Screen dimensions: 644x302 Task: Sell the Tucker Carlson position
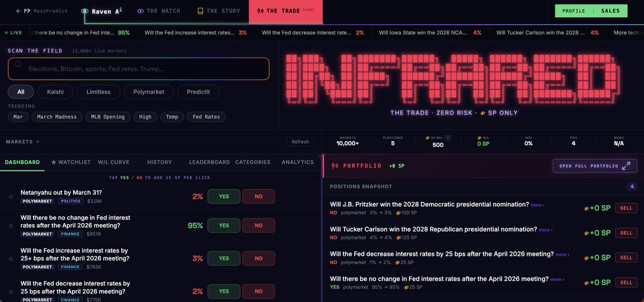pyautogui.click(x=626, y=233)
